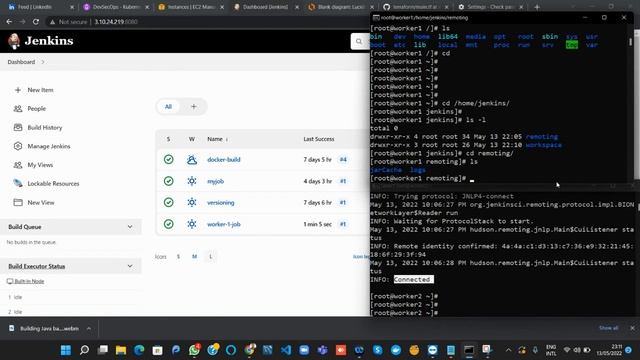640x360 pixels.
Task: Switch to the Settings browser tab
Action: coord(490,7)
